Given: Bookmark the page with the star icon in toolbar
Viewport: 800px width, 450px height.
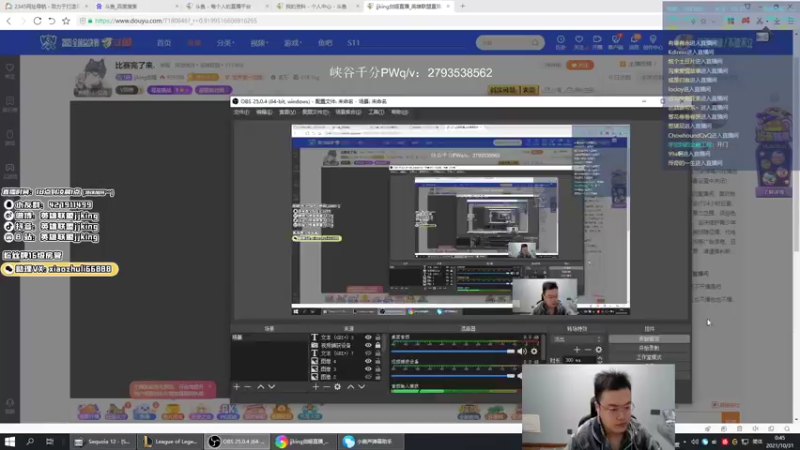Looking at the screenshot, I should coord(66,21).
